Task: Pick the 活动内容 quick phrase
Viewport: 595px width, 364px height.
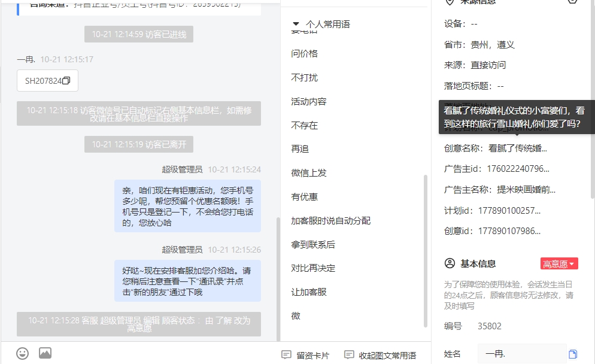Action: [x=309, y=101]
